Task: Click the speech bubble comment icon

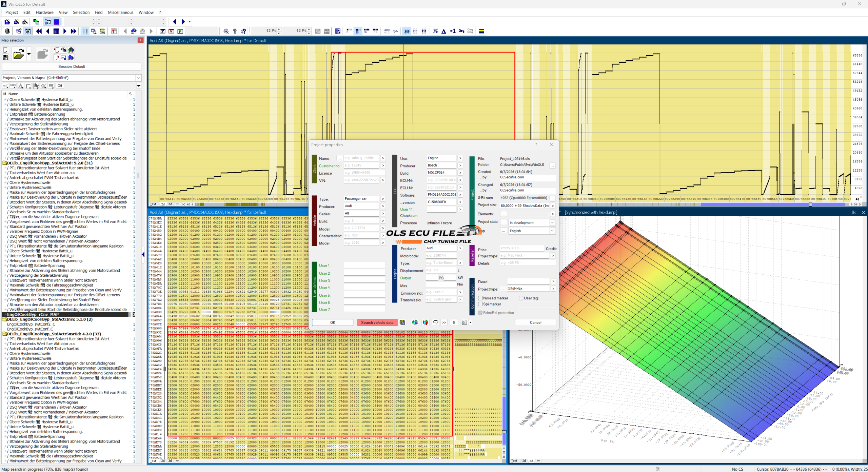Action: coord(436,322)
